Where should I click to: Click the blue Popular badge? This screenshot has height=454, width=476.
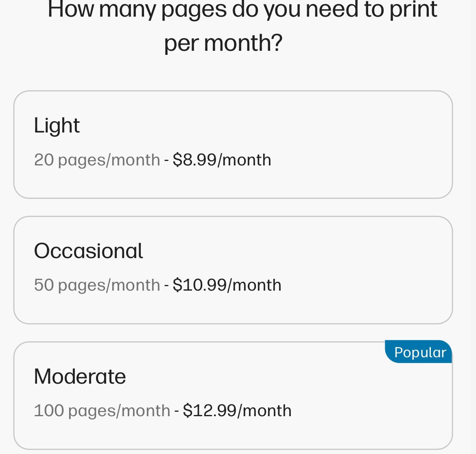419,352
